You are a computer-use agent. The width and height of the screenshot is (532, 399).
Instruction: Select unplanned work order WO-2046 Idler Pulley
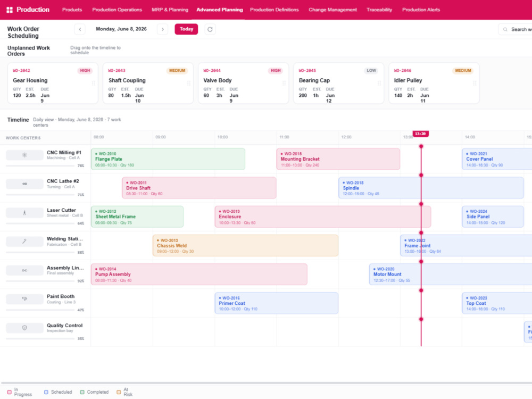click(x=434, y=83)
